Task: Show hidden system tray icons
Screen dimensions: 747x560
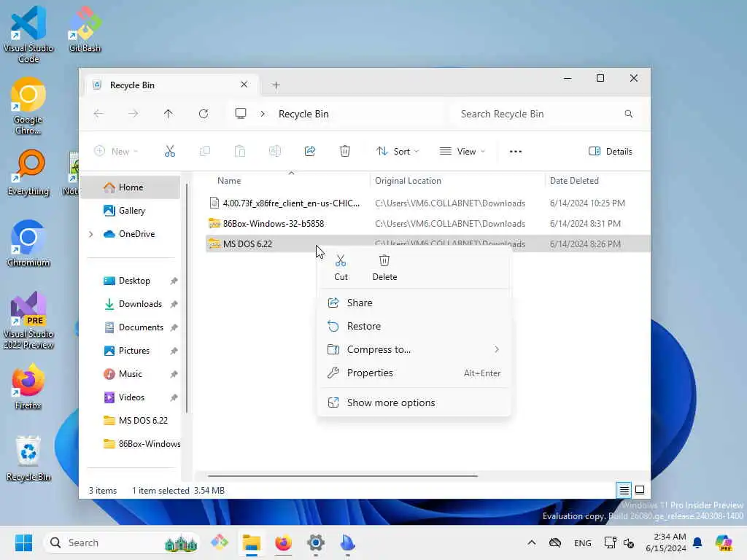Action: 532,542
